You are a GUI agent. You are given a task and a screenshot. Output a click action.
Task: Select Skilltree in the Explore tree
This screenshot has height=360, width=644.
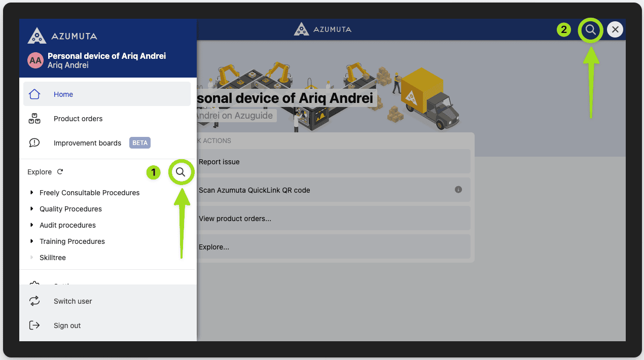[53, 258]
